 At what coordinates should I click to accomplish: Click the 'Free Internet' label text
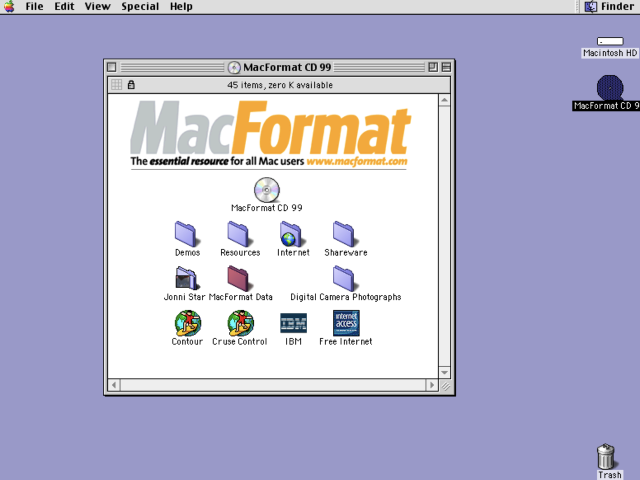(346, 342)
